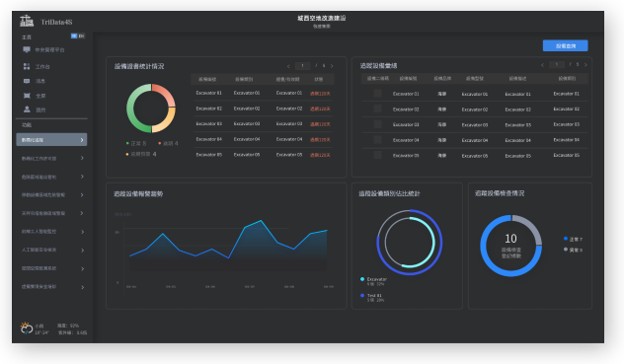Screen dimensions: 624x364
Task: Open the 中央管理平台 menu label
Action: coord(49,49)
